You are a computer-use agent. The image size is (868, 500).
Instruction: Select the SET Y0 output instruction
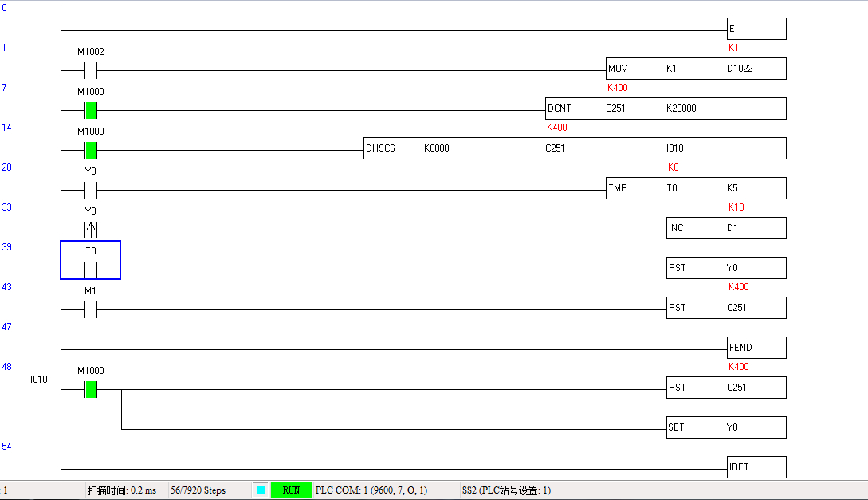click(725, 427)
